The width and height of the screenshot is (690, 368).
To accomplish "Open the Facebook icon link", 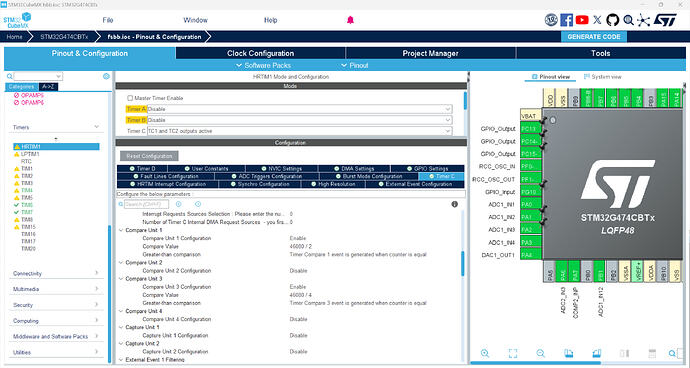I will pyautogui.click(x=566, y=20).
